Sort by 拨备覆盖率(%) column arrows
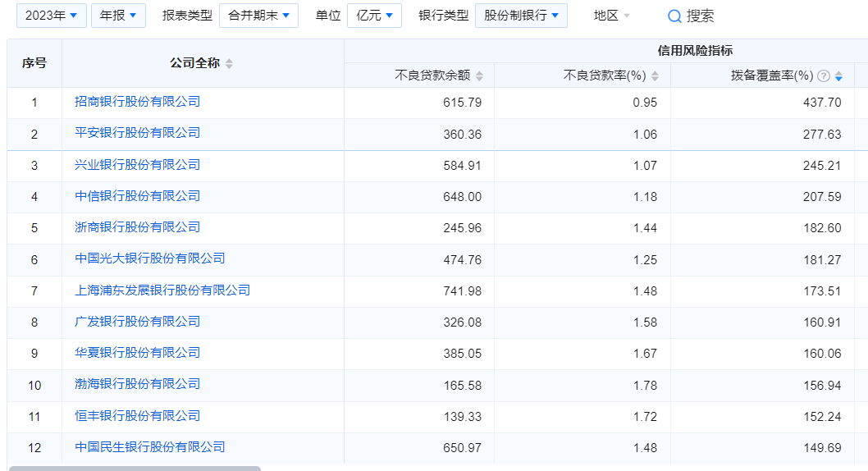 pos(838,76)
